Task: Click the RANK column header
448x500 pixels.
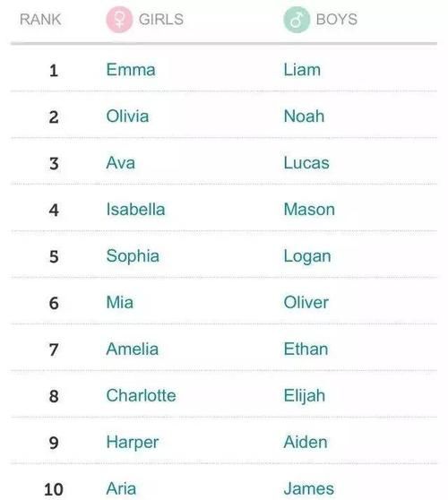Action: coord(40,20)
